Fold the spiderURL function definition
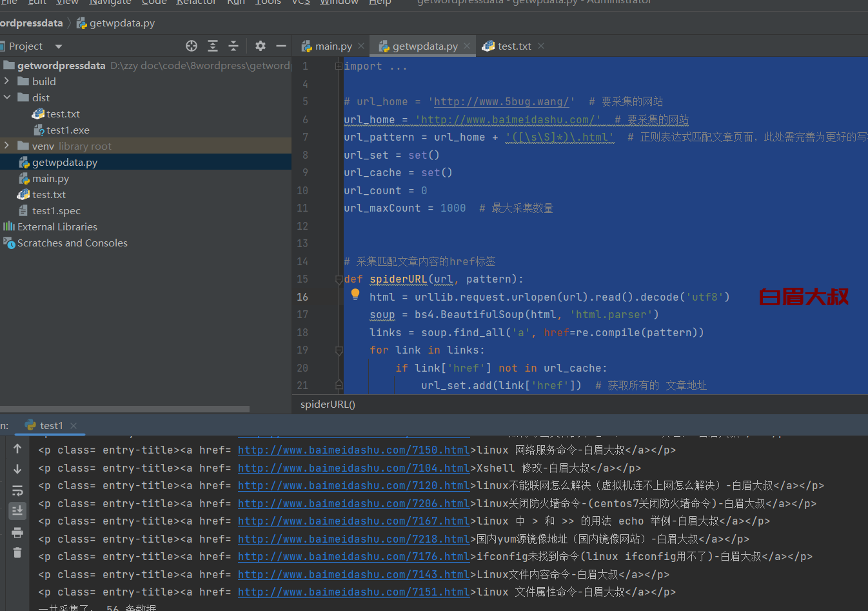The image size is (868, 611). tap(339, 279)
